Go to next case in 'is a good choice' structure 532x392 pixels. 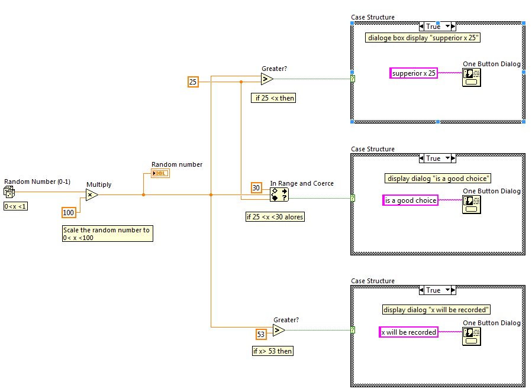(x=453, y=158)
